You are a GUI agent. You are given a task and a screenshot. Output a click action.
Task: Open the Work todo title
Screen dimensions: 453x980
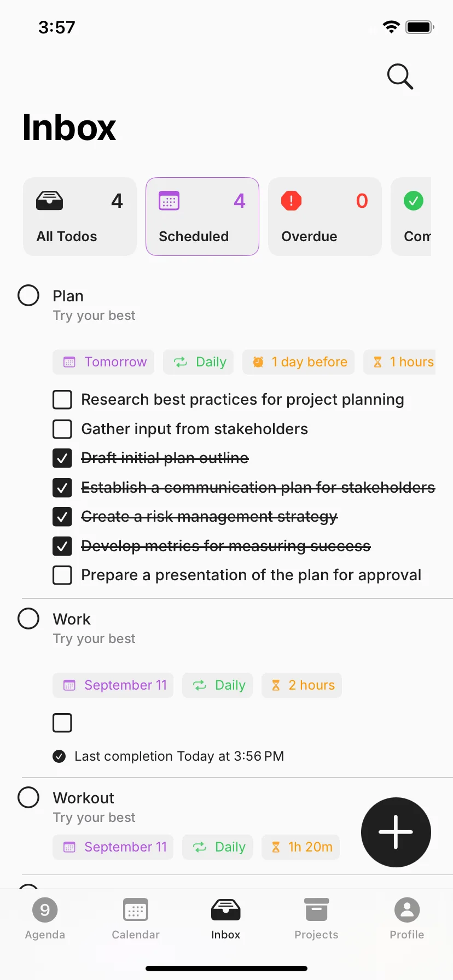[72, 619]
